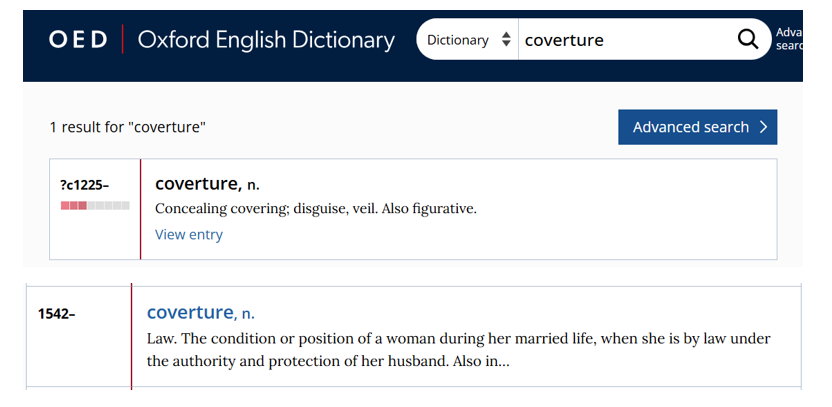This screenshot has width=832, height=407.
Task: Click the Advanced search link in header
Action: (x=789, y=39)
